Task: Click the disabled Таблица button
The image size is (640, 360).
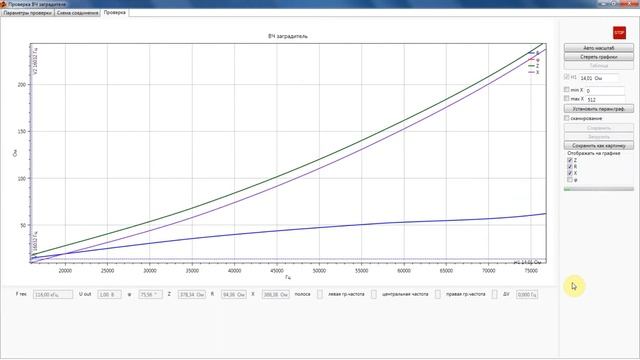Action: 599,66
